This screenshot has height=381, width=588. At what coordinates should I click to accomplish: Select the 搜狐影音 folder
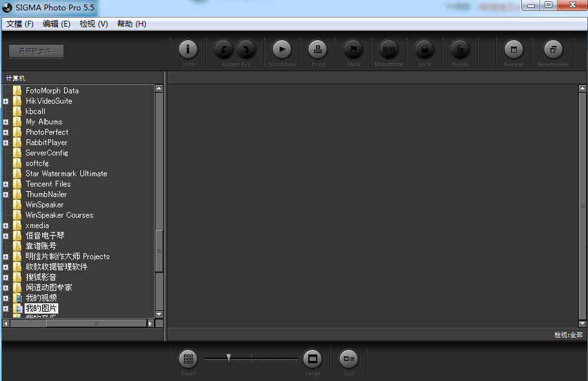point(41,277)
